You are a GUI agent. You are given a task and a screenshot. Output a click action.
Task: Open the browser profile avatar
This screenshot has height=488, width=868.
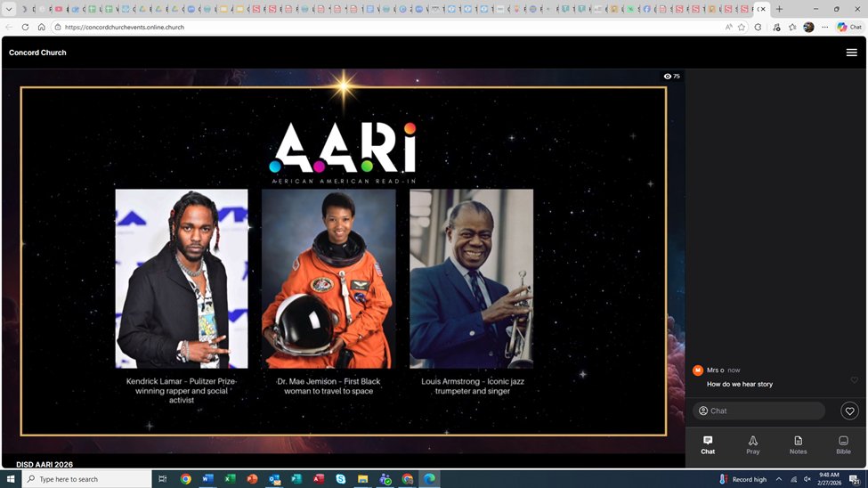pyautogui.click(x=808, y=27)
